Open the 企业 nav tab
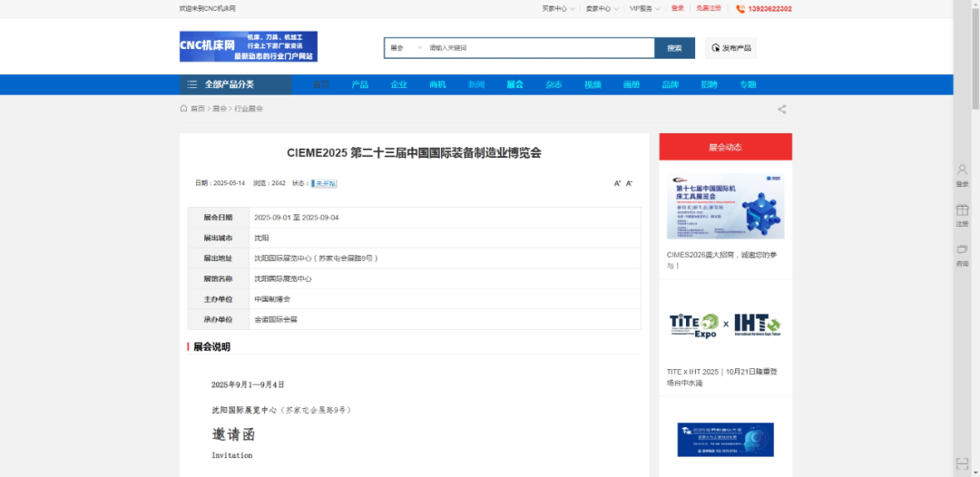Image resolution: width=980 pixels, height=477 pixels. coord(398,85)
